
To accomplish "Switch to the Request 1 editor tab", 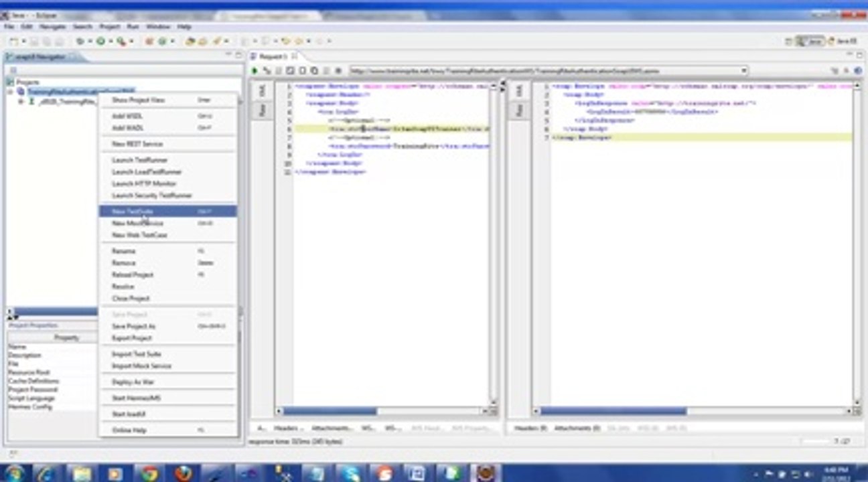I will point(273,56).
